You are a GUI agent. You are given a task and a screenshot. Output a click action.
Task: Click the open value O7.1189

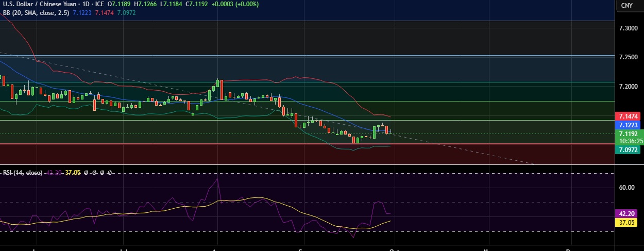[x=119, y=4]
